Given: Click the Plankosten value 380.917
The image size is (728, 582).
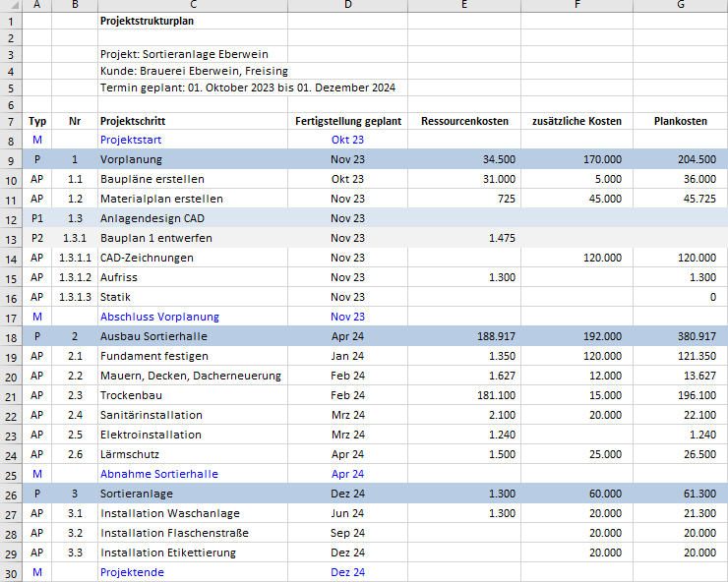Looking at the screenshot, I should pos(680,336).
